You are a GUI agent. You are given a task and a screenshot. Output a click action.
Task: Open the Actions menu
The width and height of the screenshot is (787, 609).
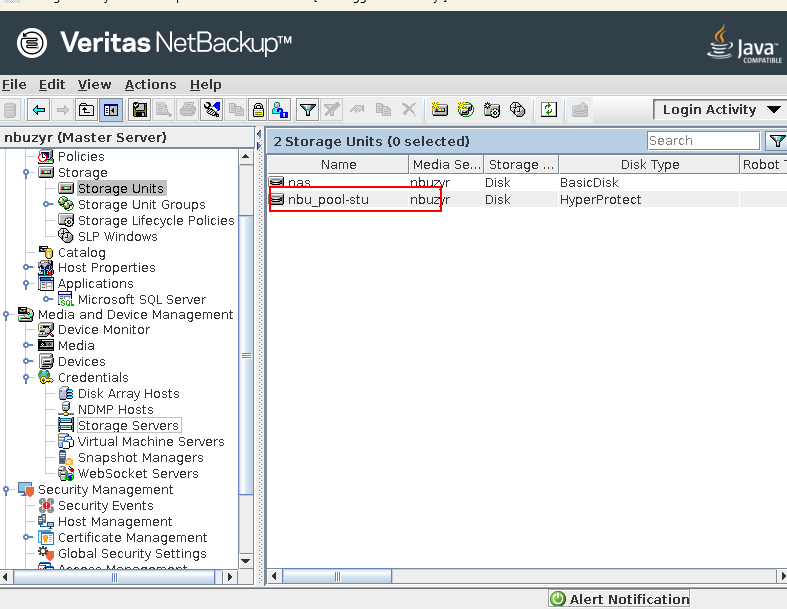point(151,84)
